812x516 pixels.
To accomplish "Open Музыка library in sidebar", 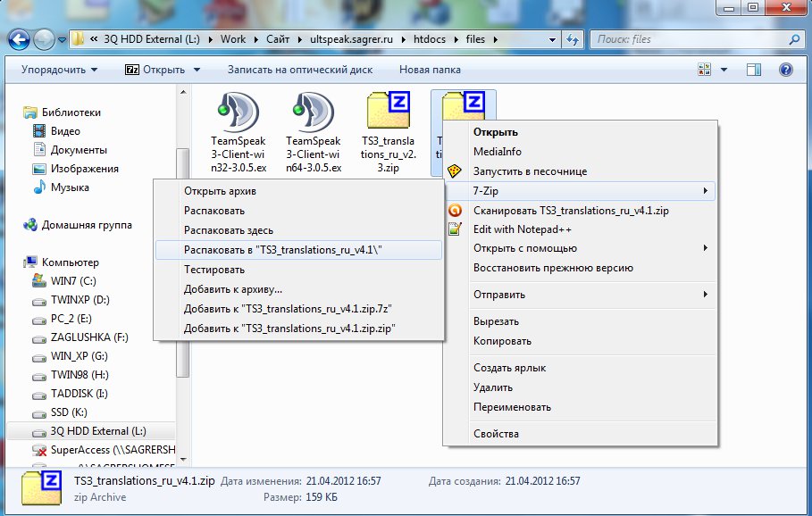I will click(x=69, y=187).
